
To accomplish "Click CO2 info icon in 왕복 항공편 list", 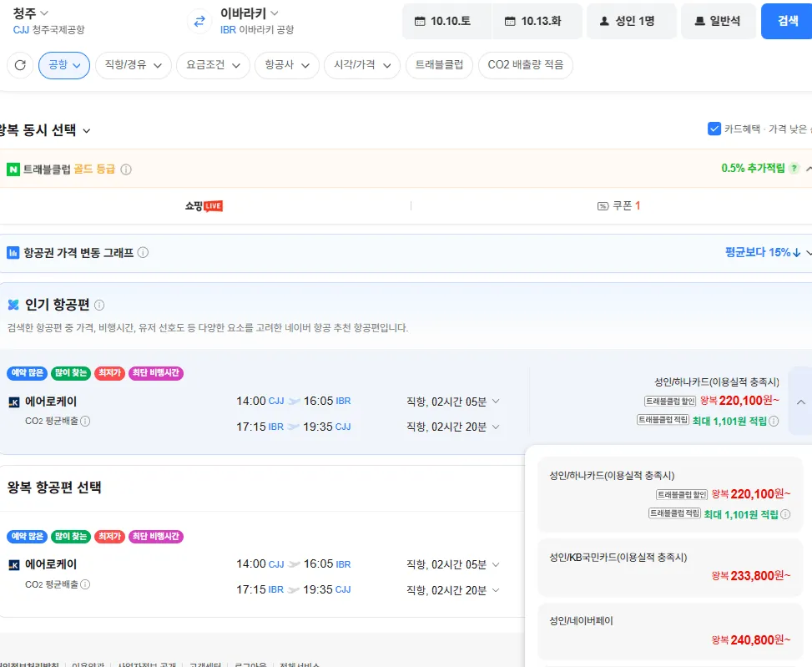I will click(85, 584).
